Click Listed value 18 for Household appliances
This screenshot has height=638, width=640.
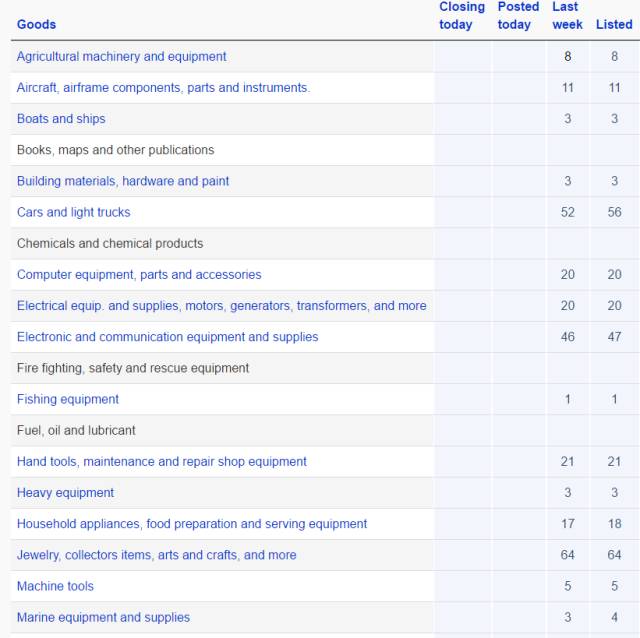(x=614, y=524)
